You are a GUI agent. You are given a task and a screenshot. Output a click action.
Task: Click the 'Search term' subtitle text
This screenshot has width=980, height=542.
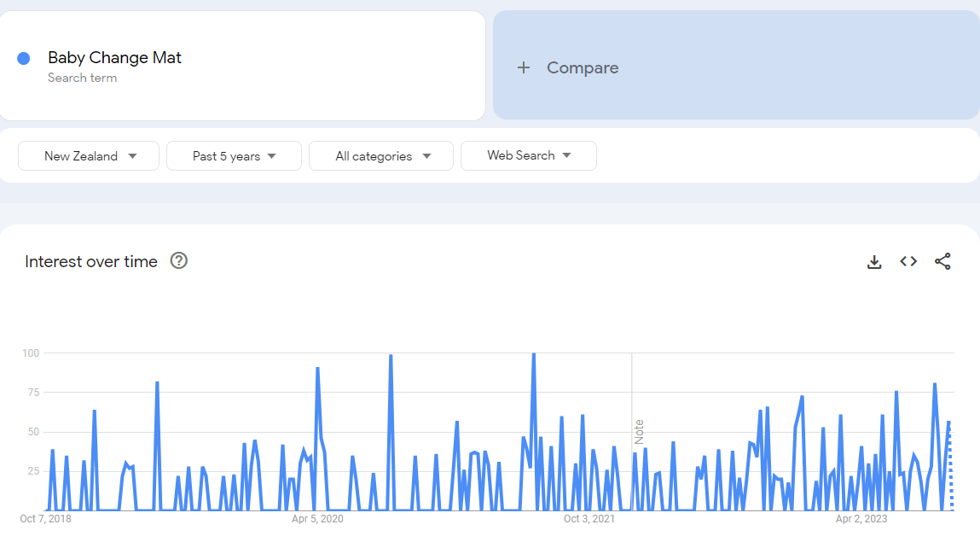[83, 78]
